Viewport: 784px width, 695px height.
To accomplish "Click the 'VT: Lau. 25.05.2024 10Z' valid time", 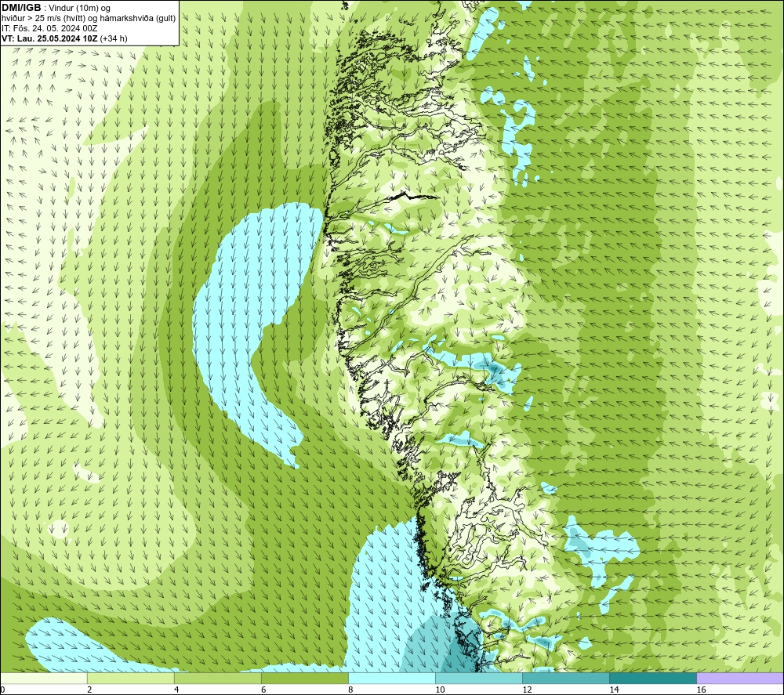I will tap(49, 38).
